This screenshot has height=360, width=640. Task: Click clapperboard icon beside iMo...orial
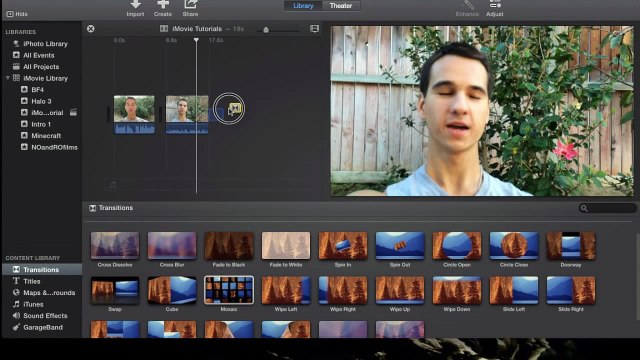click(73, 112)
